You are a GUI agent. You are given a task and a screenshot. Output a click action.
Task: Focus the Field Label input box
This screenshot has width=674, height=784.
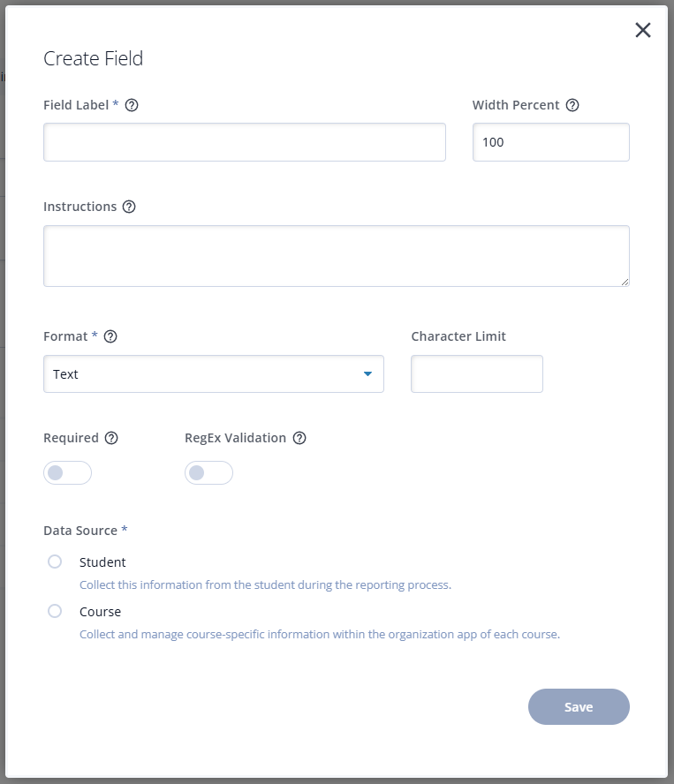coord(245,142)
